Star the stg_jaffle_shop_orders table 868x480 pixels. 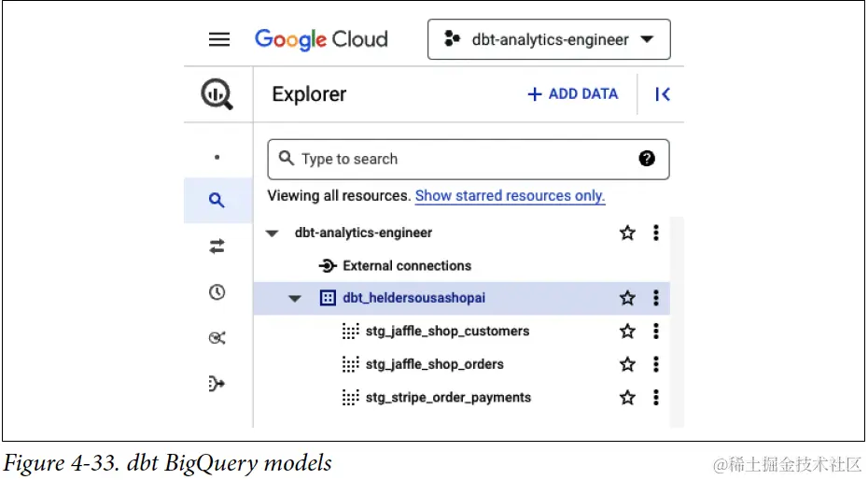(x=627, y=364)
